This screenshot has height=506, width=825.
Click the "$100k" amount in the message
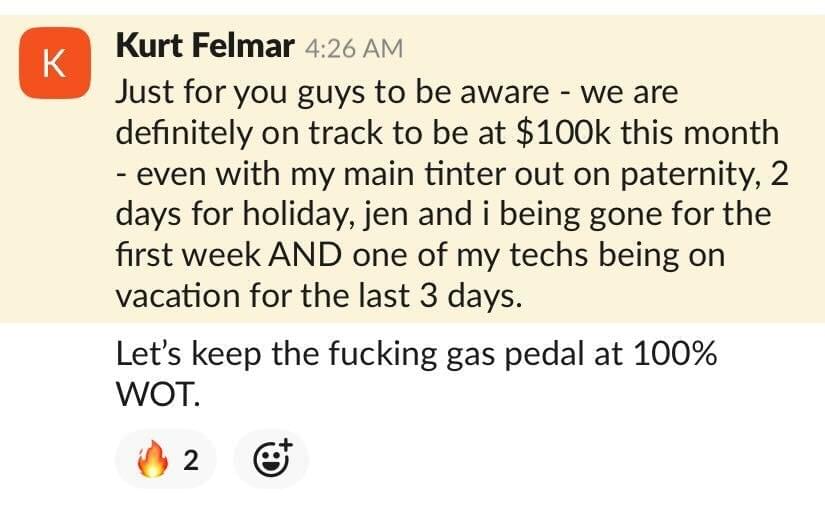click(564, 132)
